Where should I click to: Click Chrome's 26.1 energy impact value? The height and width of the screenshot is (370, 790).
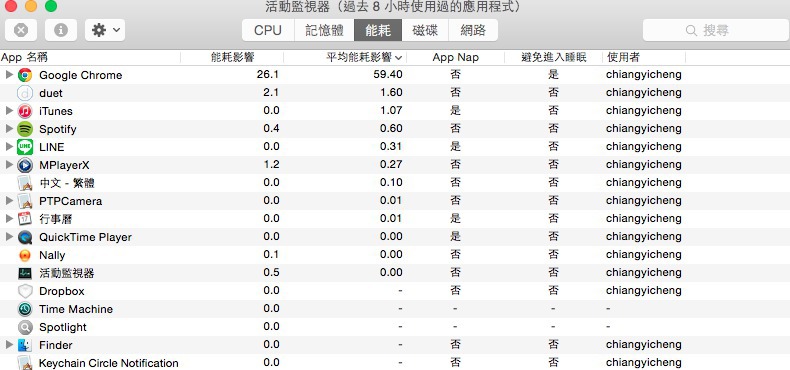point(268,75)
